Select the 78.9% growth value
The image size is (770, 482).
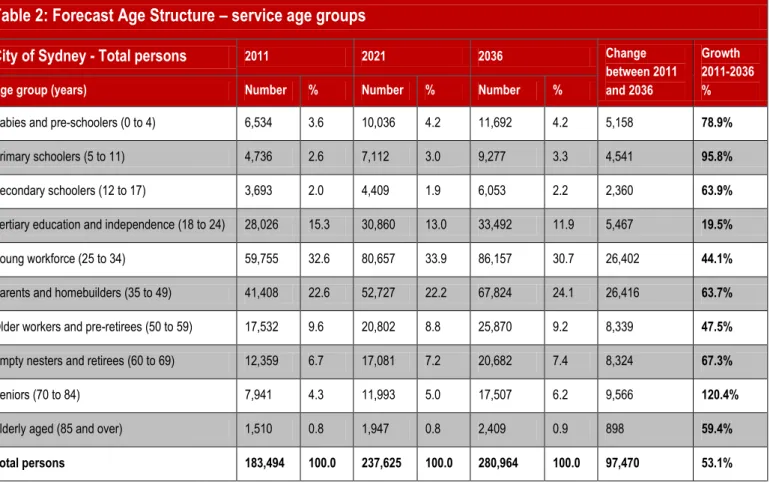pos(716,123)
